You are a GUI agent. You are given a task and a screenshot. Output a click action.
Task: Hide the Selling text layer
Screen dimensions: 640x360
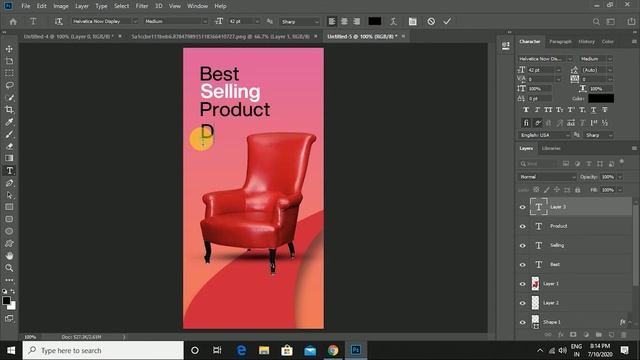(522, 245)
